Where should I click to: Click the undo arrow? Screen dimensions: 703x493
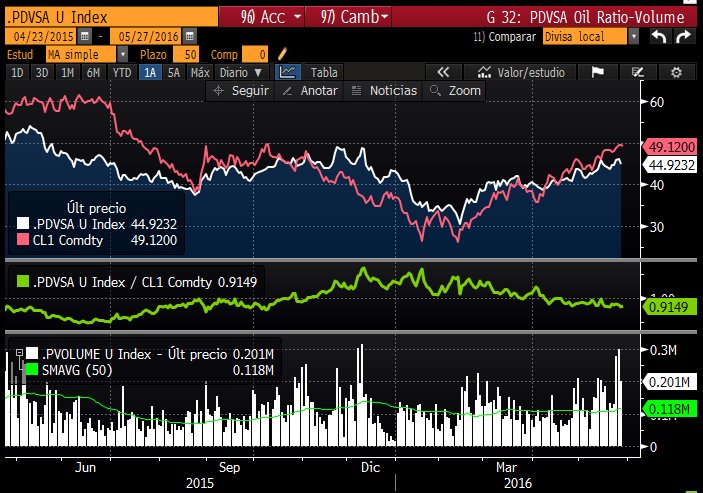point(659,36)
